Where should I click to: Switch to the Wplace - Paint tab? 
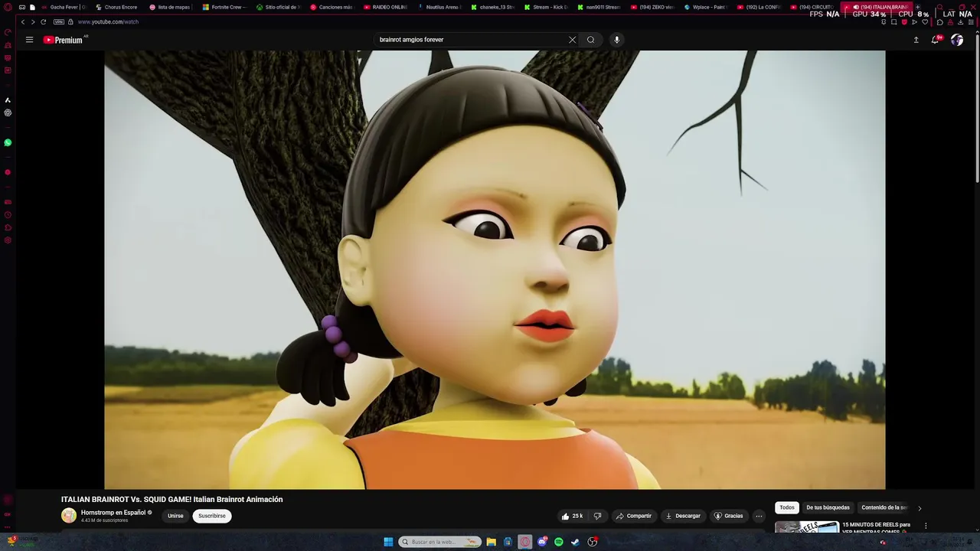pyautogui.click(x=704, y=7)
